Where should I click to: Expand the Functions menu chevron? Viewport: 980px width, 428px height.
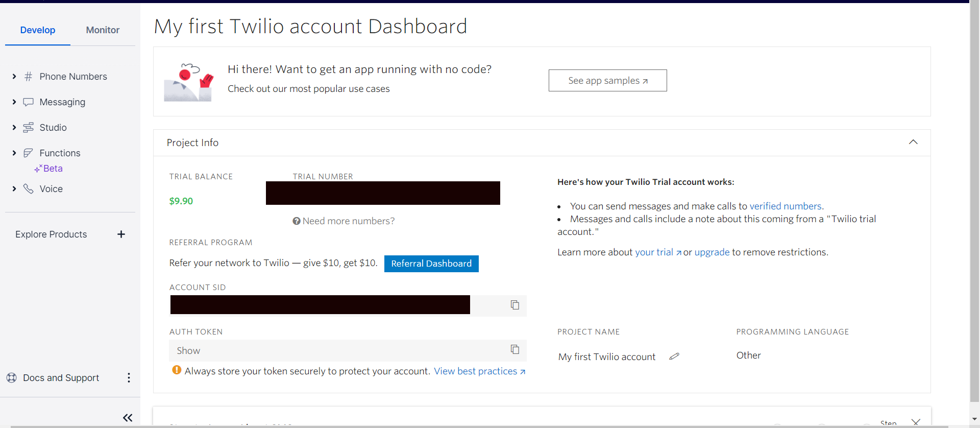14,153
